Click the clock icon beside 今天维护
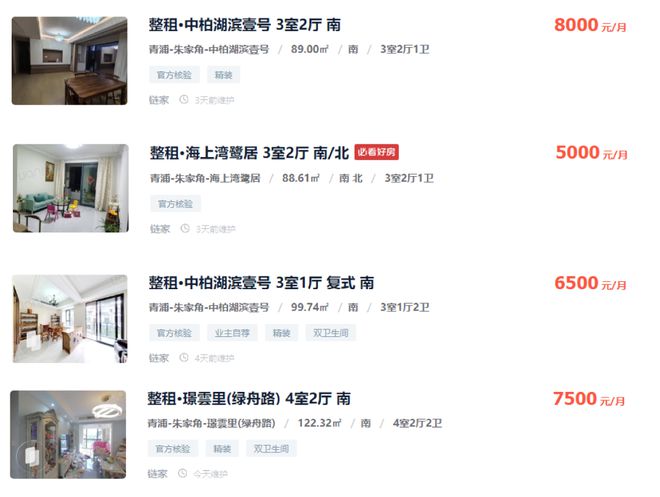 (x=182, y=473)
